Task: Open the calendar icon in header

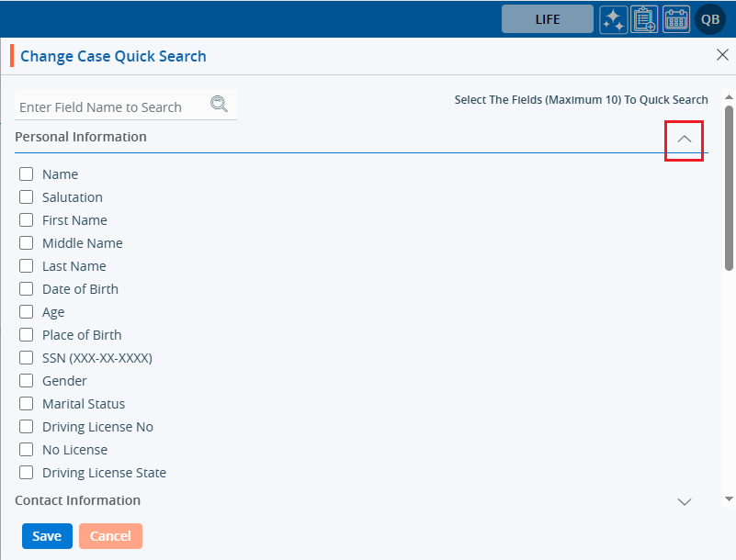Action: (x=676, y=19)
